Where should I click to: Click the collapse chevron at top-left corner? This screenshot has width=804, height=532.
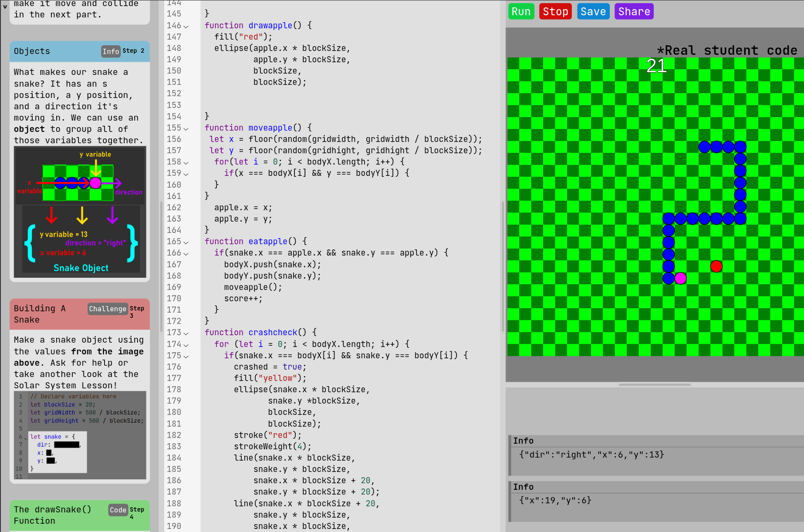tap(5, 7)
